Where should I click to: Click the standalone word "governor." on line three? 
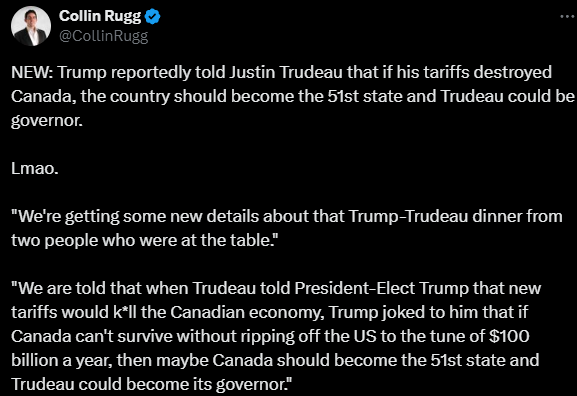(47, 121)
